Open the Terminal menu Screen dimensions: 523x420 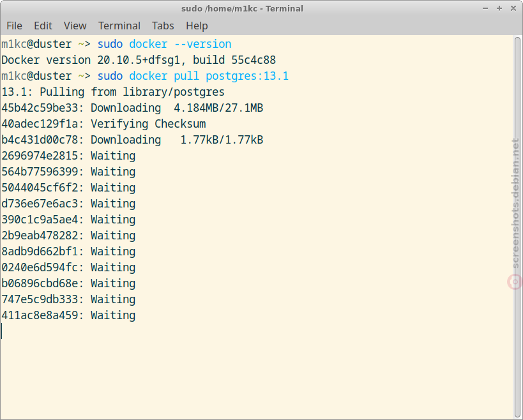(x=119, y=26)
